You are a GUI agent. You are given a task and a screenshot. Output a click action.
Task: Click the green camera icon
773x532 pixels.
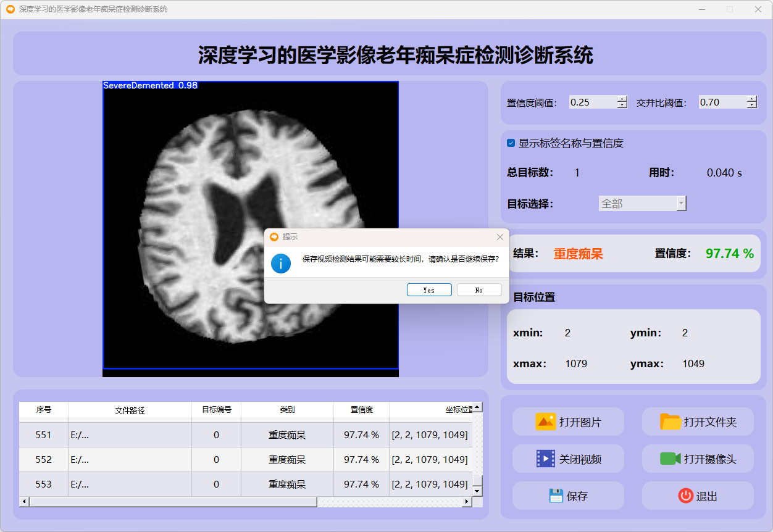(670, 459)
